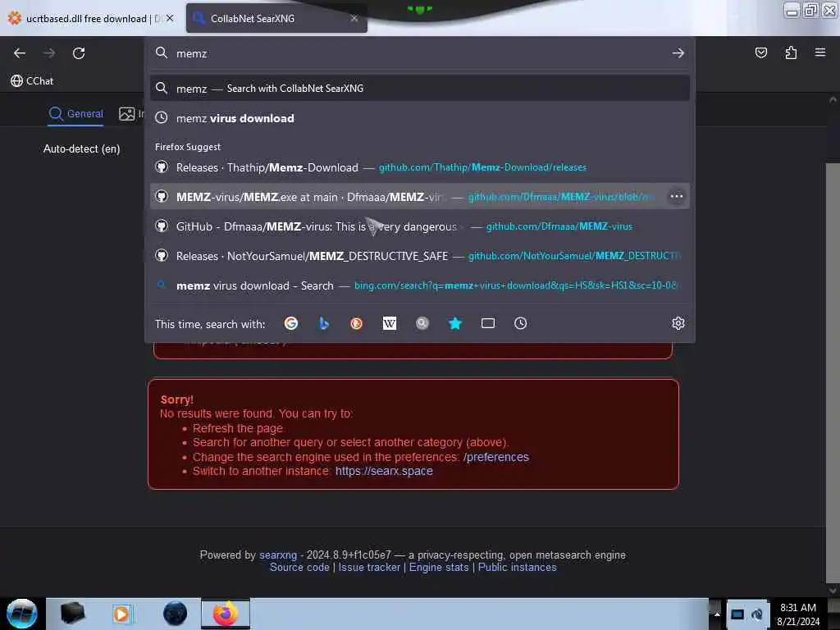840x630 pixels.
Task: Select the Images category tab
Action: pos(131,113)
